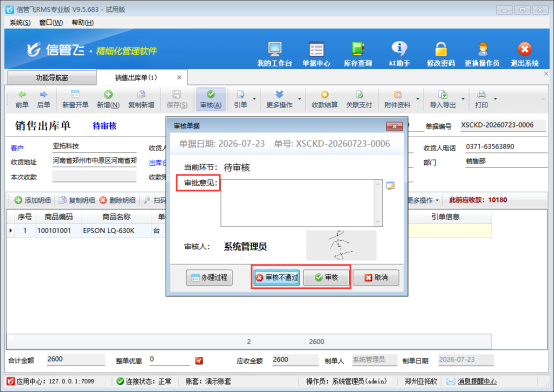Click the 收货地址 input field
This screenshot has height=392, width=554.
pyautogui.click(x=94, y=161)
